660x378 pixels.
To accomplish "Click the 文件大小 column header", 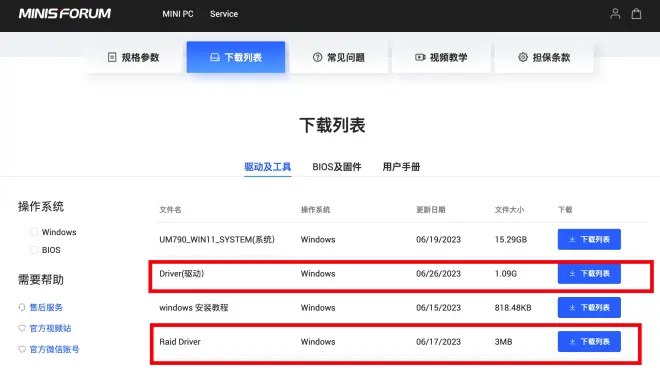I will click(509, 210).
